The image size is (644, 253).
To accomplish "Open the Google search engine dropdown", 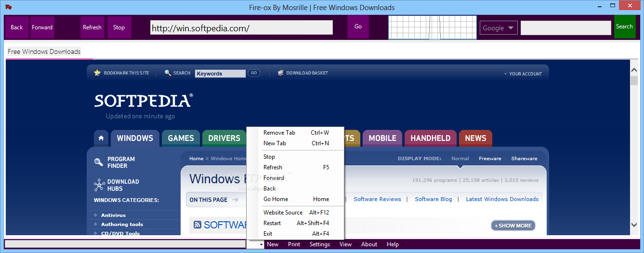I will click(x=499, y=28).
